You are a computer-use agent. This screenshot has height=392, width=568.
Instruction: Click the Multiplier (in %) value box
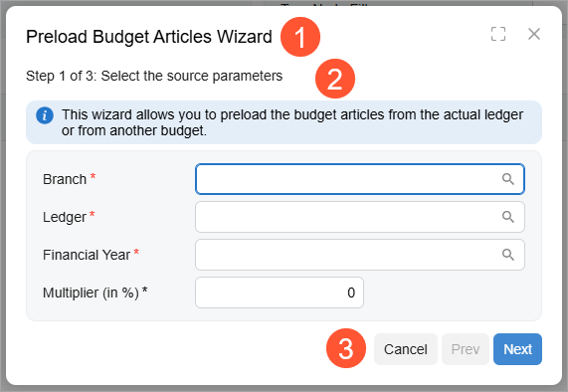point(280,293)
